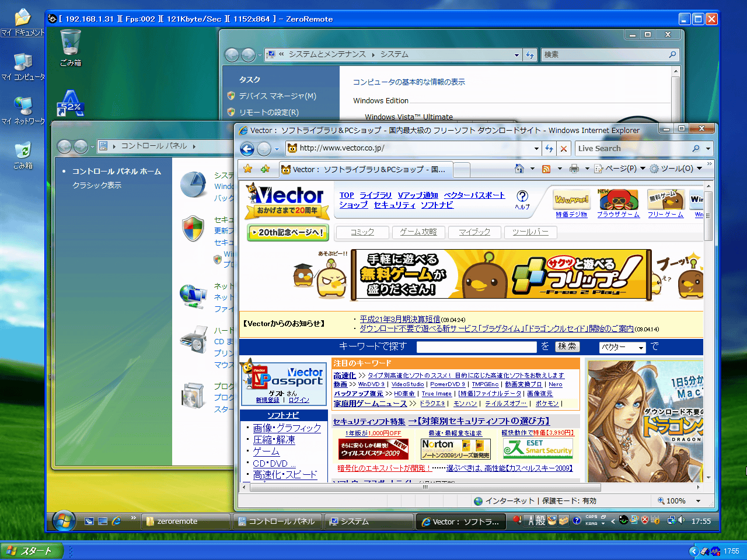This screenshot has width=747, height=560.
Task: Click the 無料ゲーム promotional banner
Action: click(501, 275)
